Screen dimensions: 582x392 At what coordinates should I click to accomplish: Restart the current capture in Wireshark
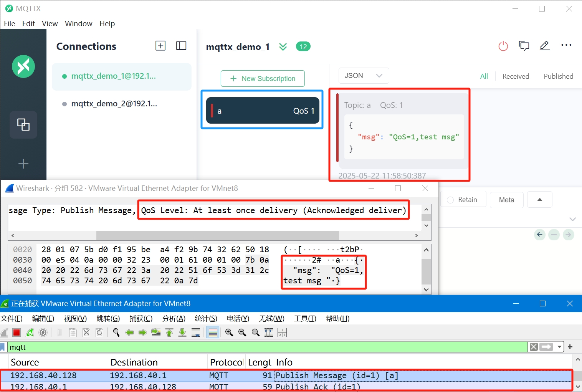(30, 332)
